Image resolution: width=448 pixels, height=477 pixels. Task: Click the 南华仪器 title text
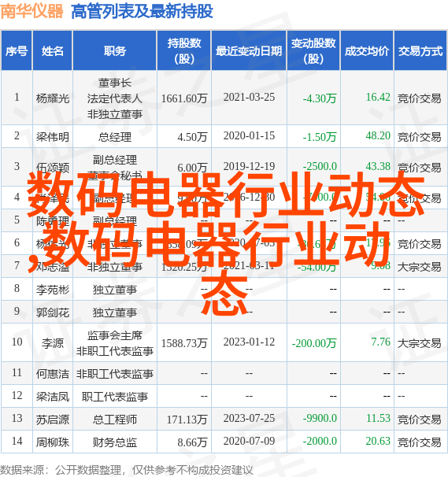pos(32,11)
